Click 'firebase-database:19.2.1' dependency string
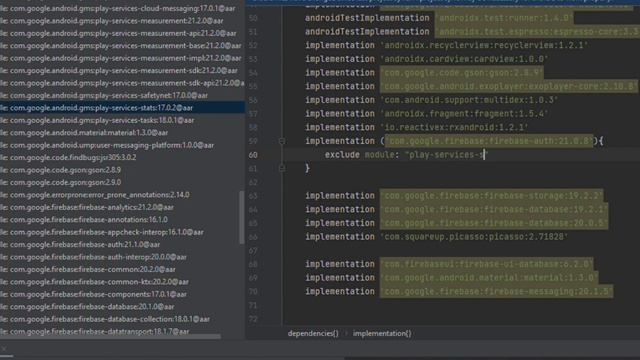This screenshot has height=360, width=640. pos(494,209)
